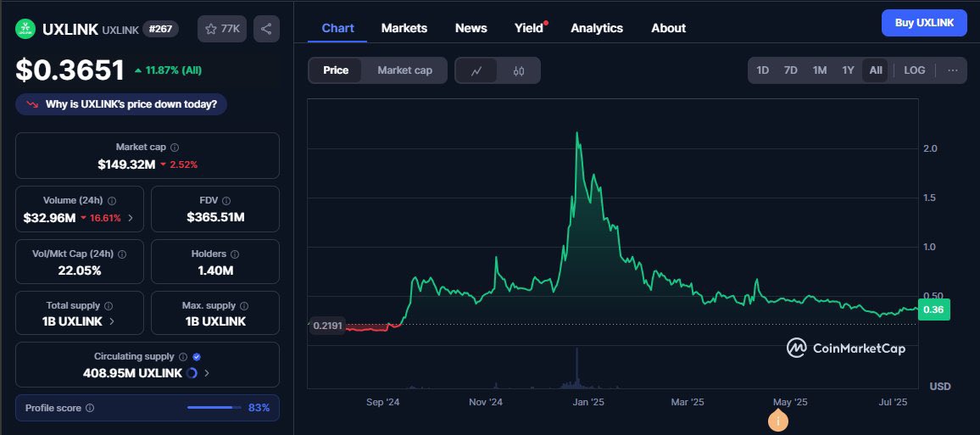Select the line chart view icon
Image resolution: width=980 pixels, height=435 pixels.
point(476,70)
